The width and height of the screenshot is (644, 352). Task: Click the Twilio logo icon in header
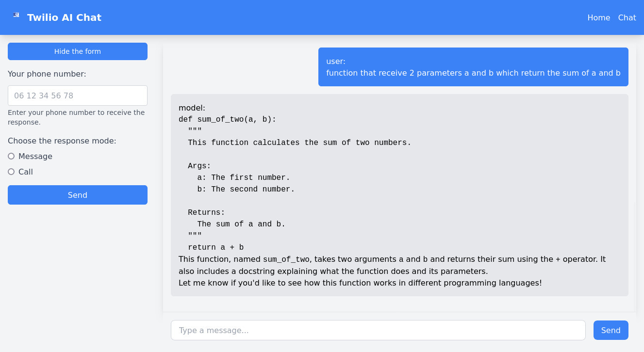click(x=16, y=15)
